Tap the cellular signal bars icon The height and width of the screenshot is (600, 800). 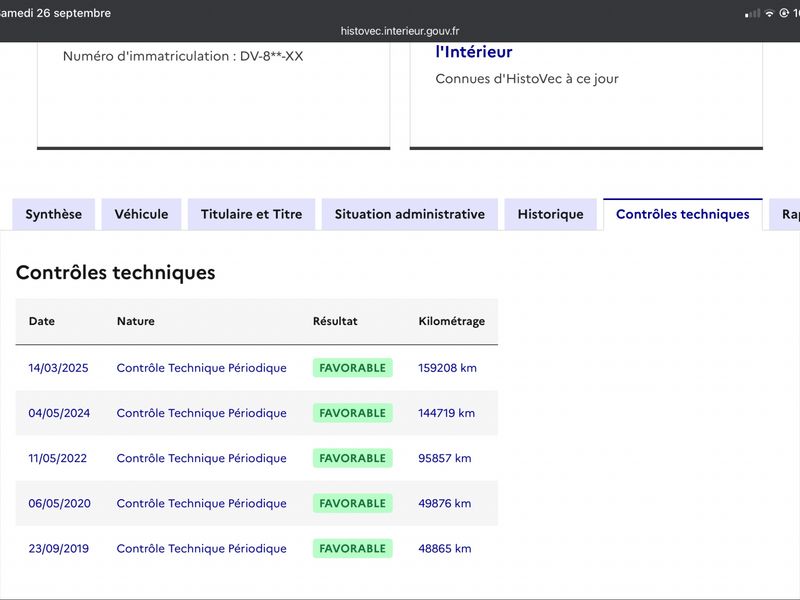point(753,13)
